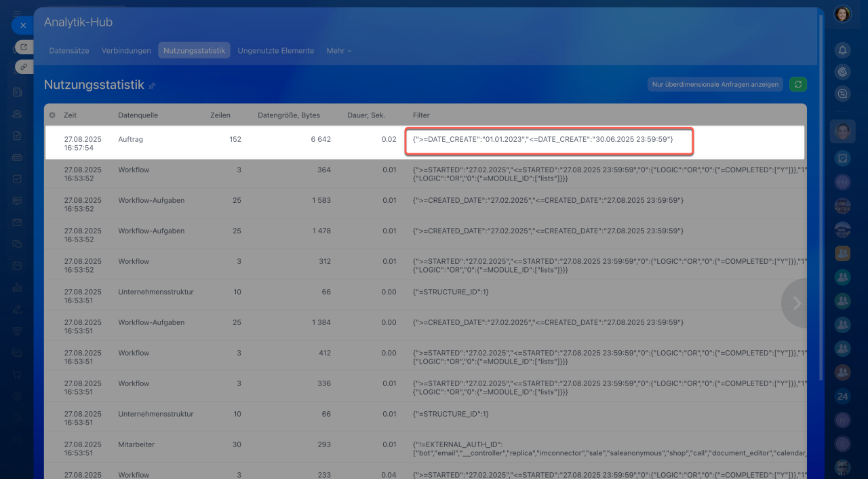The height and width of the screenshot is (479, 868).
Task: Expand the Mehr dropdown menu
Action: click(x=338, y=51)
